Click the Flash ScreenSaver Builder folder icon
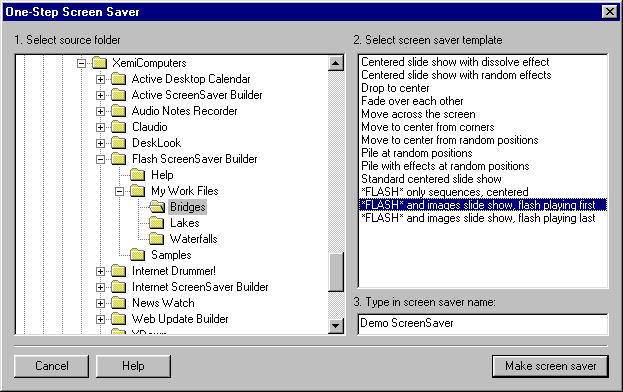 (x=118, y=159)
